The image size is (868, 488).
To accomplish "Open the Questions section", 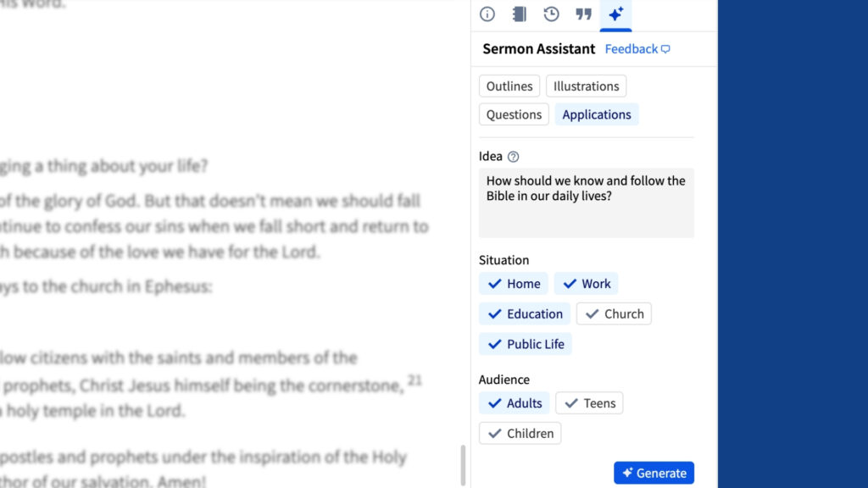I will point(513,114).
